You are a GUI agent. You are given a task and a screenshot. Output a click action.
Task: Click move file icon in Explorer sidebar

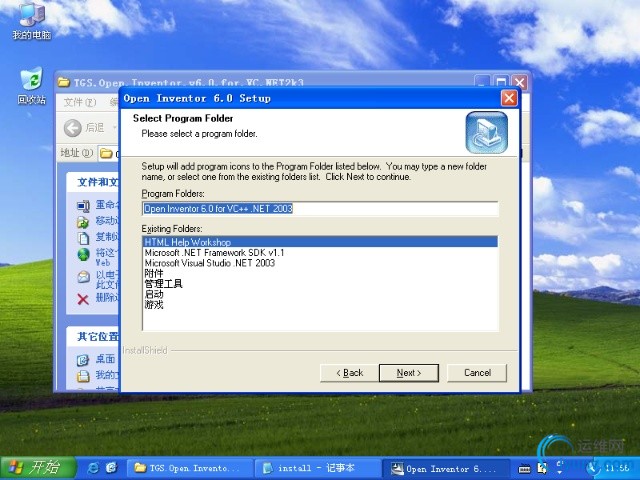point(83,222)
